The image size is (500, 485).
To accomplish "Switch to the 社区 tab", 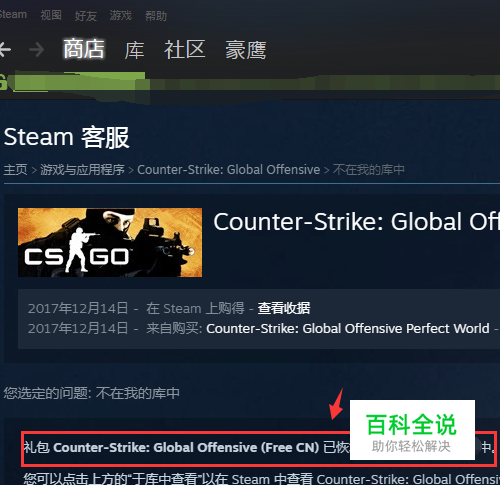I will tap(184, 49).
